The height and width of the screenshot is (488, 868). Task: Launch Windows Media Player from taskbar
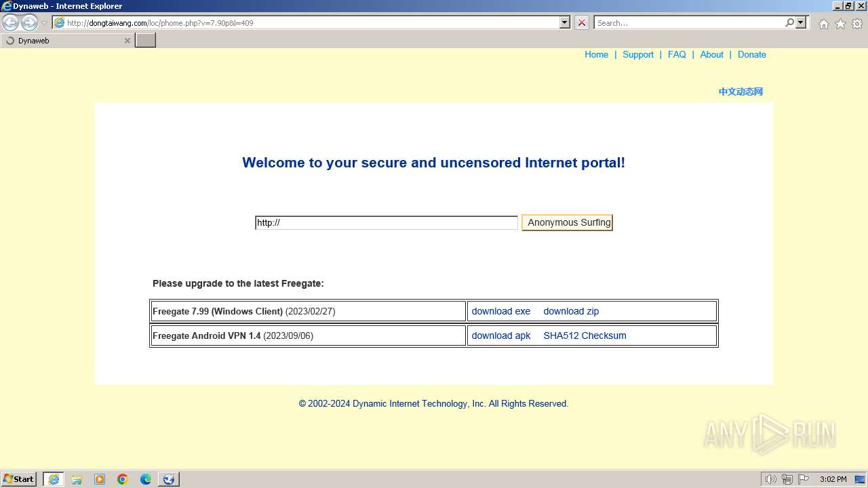point(100,479)
